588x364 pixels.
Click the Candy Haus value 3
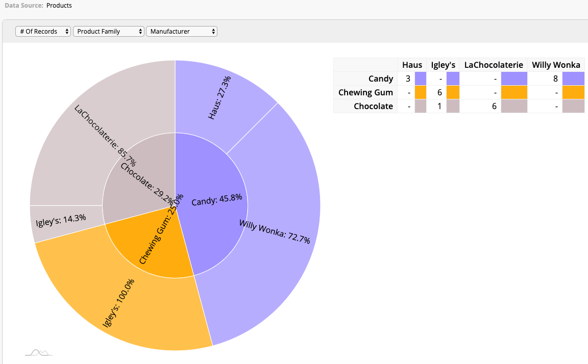408,79
